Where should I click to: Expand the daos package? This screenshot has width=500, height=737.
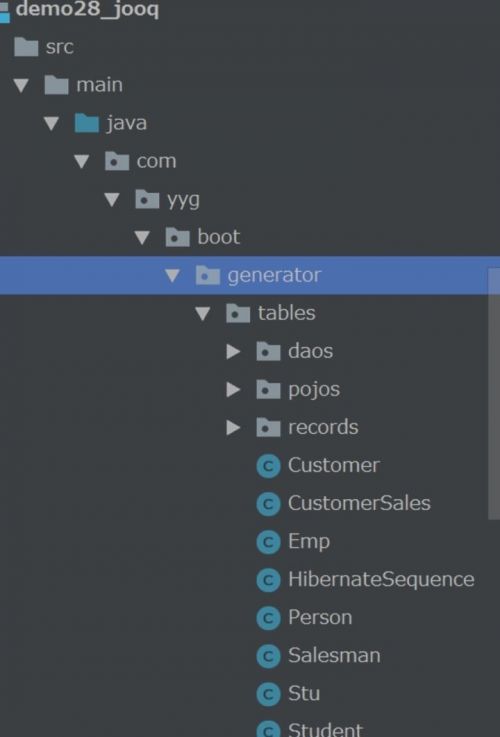tap(233, 352)
